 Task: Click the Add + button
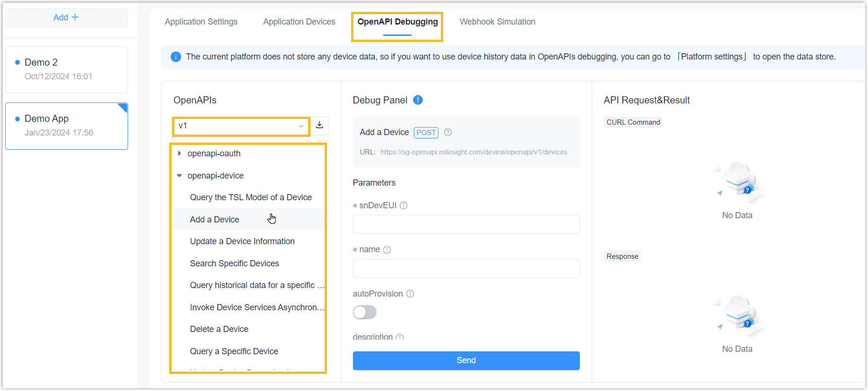click(67, 17)
